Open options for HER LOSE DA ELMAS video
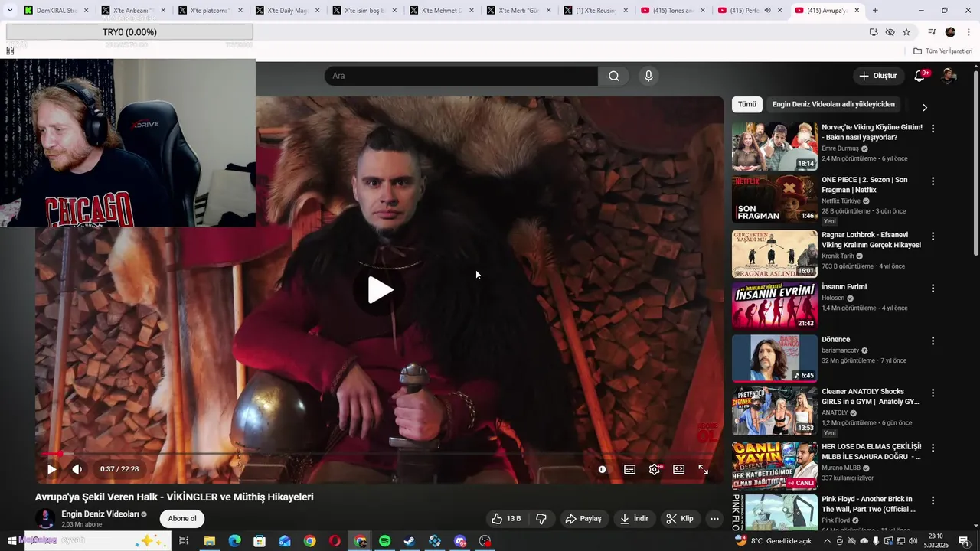The width and height of the screenshot is (980, 551). pyautogui.click(x=933, y=447)
